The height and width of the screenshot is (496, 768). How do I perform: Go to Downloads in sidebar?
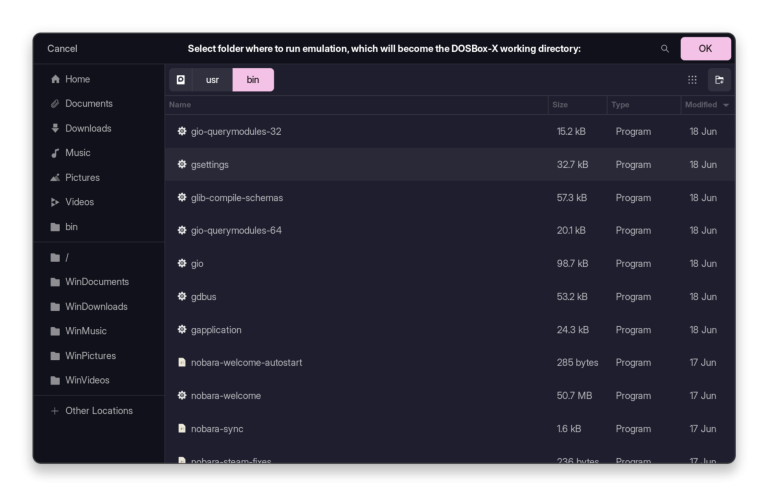[88, 128]
